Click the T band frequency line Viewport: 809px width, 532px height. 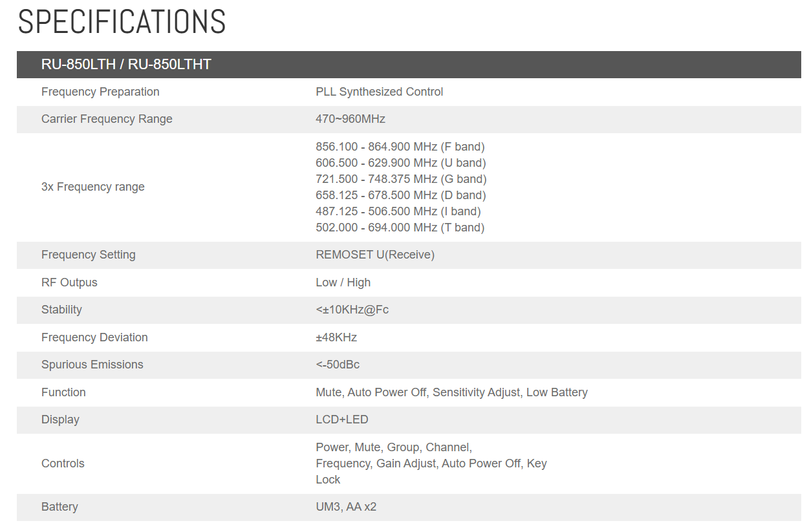coord(400,228)
